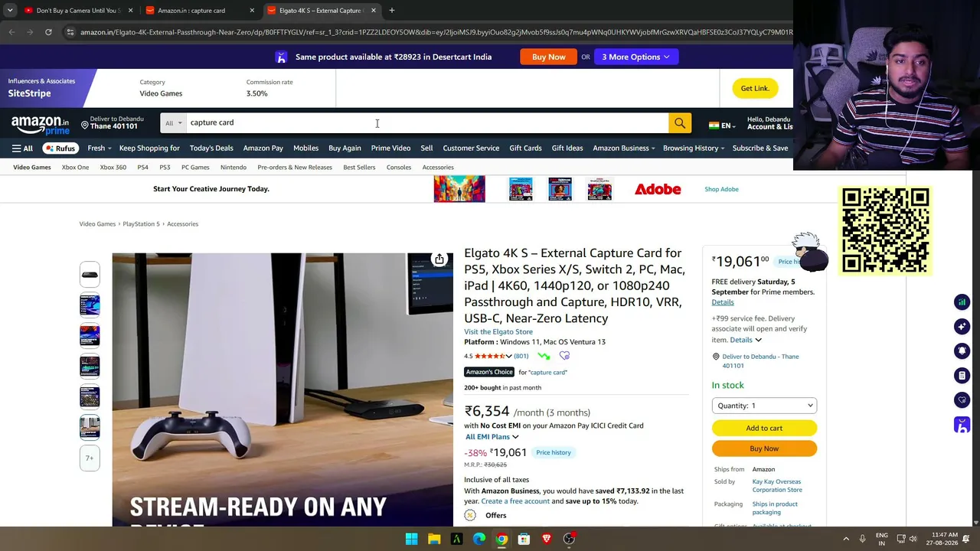Select the second product image thumbnail
The height and width of the screenshot is (551, 980).
click(x=90, y=306)
